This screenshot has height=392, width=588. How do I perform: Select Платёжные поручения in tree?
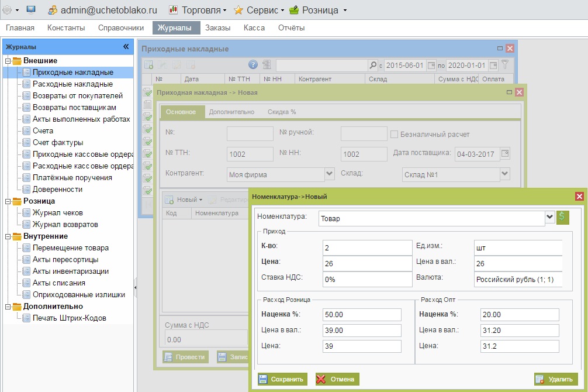point(72,178)
